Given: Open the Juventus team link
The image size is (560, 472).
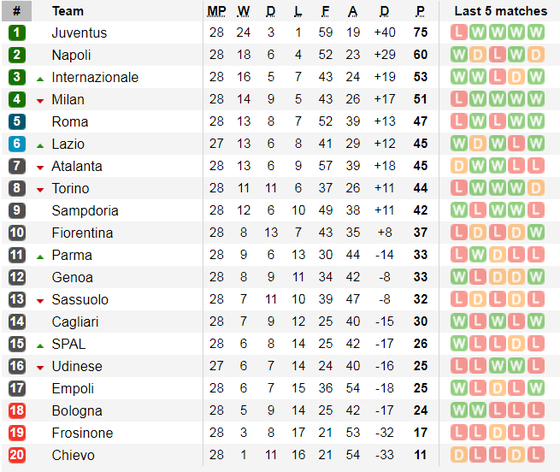Looking at the screenshot, I should tap(79, 33).
